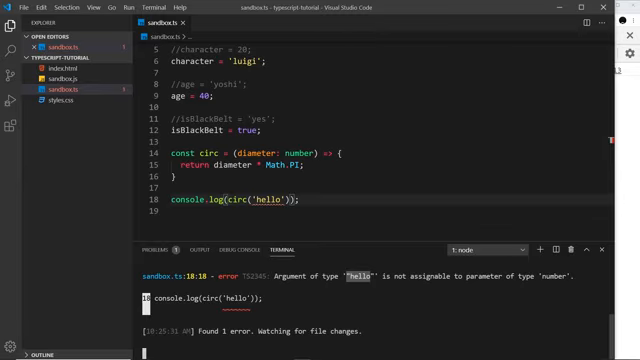
Task: Click the 'luigi' string on line 6
Action: click(x=244, y=61)
